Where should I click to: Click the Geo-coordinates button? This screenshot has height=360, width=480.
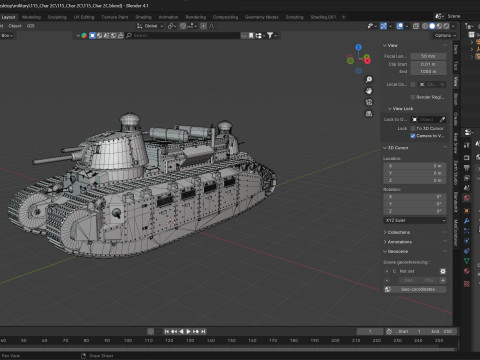click(x=415, y=289)
